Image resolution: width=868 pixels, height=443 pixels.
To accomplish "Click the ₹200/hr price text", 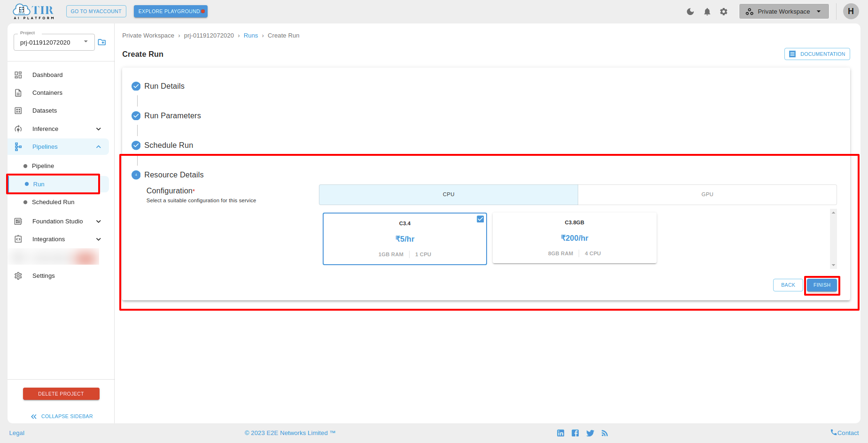I will [574, 238].
